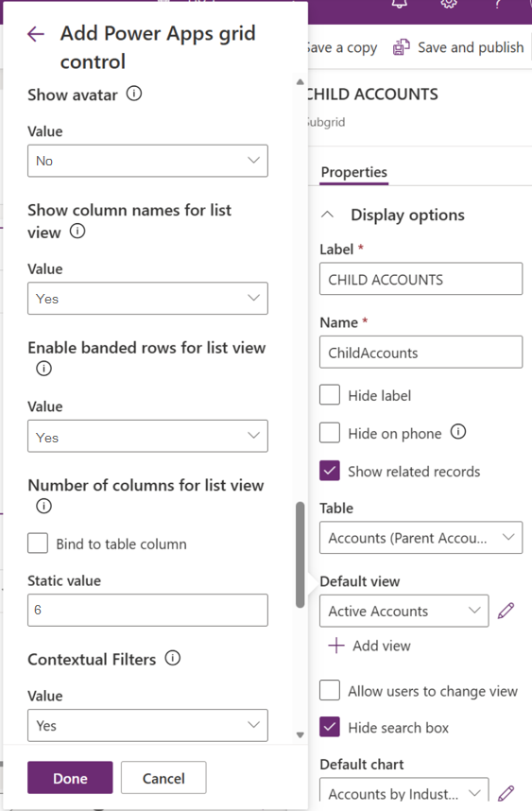Image resolution: width=532 pixels, height=811 pixels.
Task: Edit the Accounts by Industry chart with pencil icon
Action: (x=506, y=793)
